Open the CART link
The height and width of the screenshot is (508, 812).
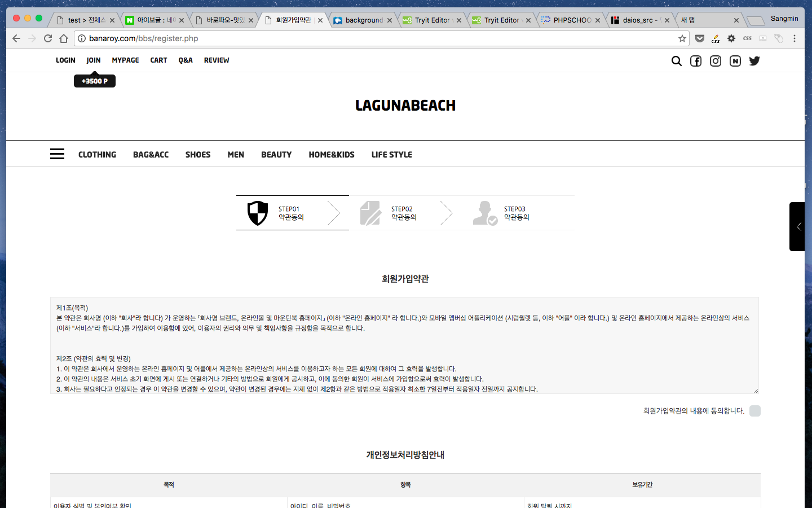coord(158,60)
